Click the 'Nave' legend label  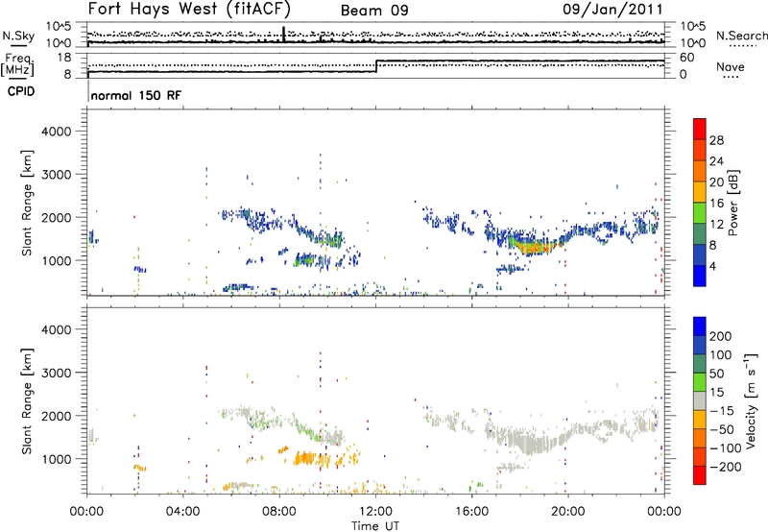coord(730,66)
